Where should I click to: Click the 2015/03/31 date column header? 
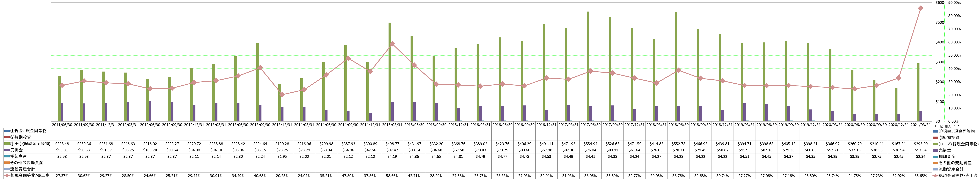point(392,125)
